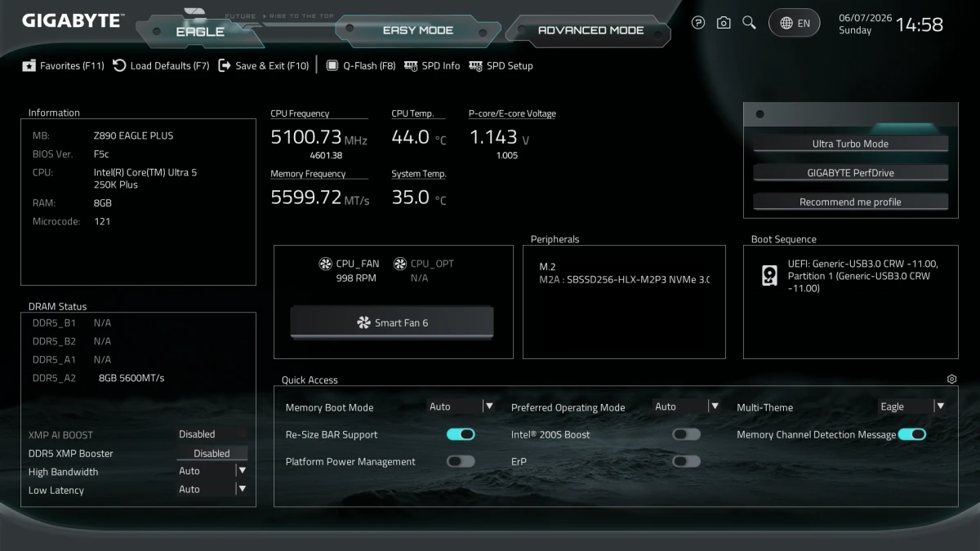Click Save & Exit (F10) label
Viewport: 980px width, 551px height.
(x=272, y=66)
